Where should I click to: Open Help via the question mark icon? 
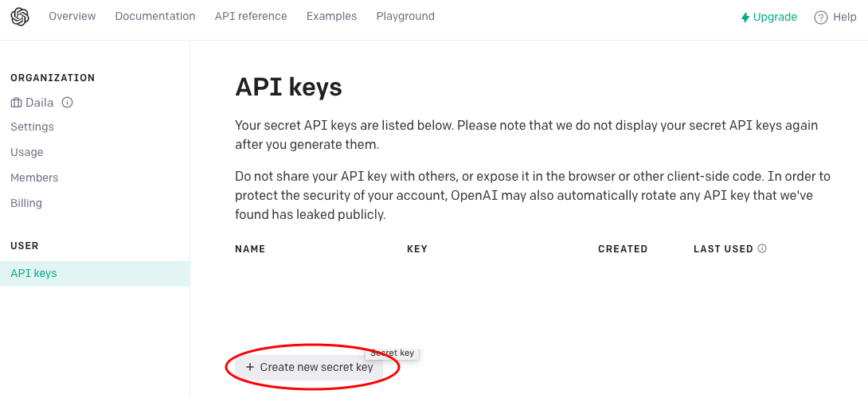821,18
